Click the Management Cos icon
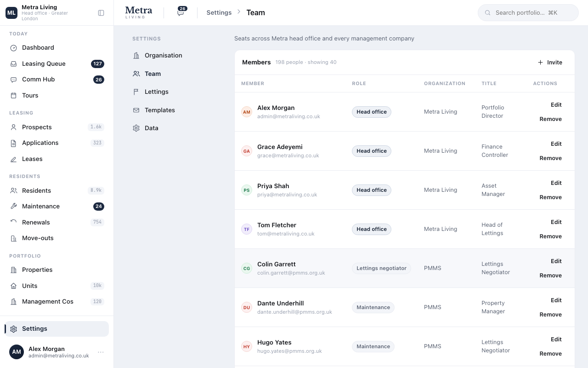This screenshot has height=368, width=588. pos(13,302)
